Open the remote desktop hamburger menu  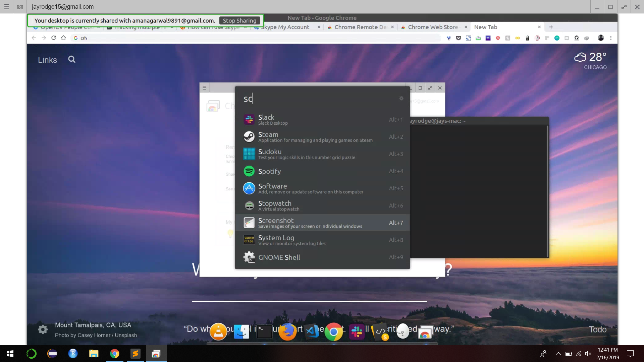(x=6, y=7)
